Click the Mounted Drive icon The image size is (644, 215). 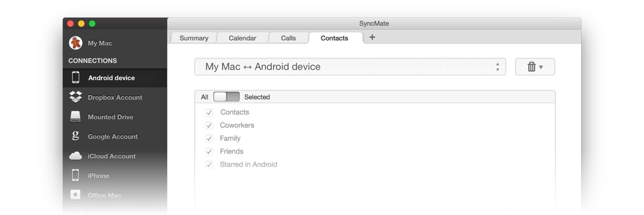pyautogui.click(x=76, y=117)
